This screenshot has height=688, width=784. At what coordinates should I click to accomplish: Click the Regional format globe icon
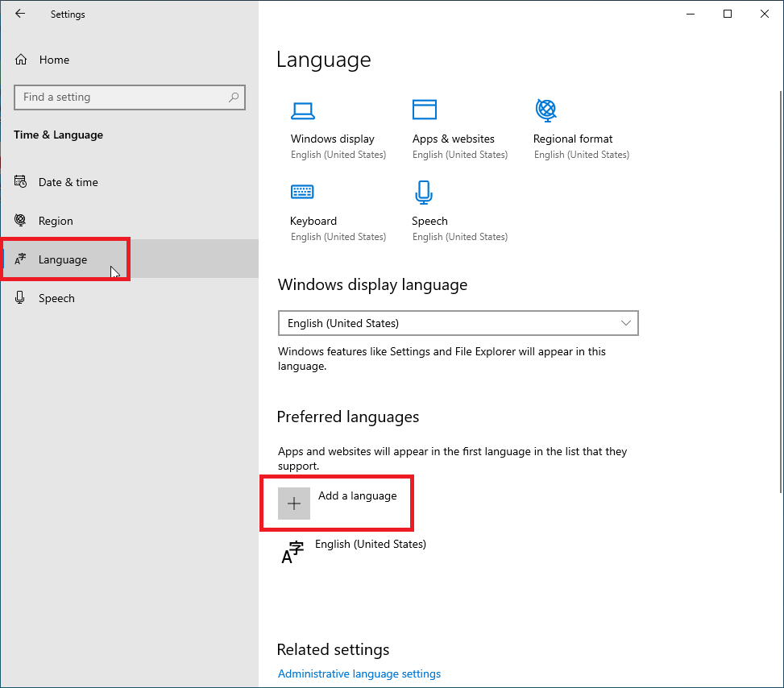pos(546,110)
